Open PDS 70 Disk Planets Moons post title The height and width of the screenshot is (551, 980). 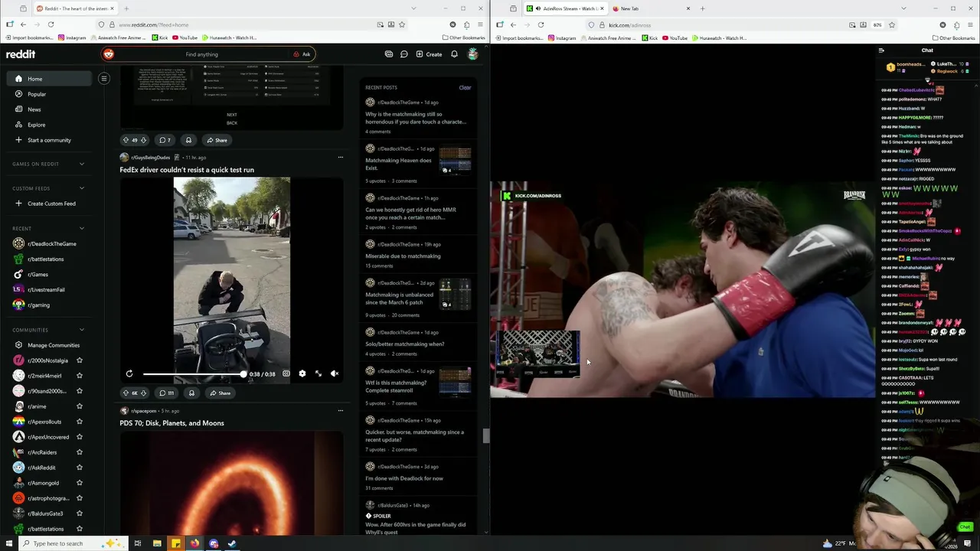point(171,423)
